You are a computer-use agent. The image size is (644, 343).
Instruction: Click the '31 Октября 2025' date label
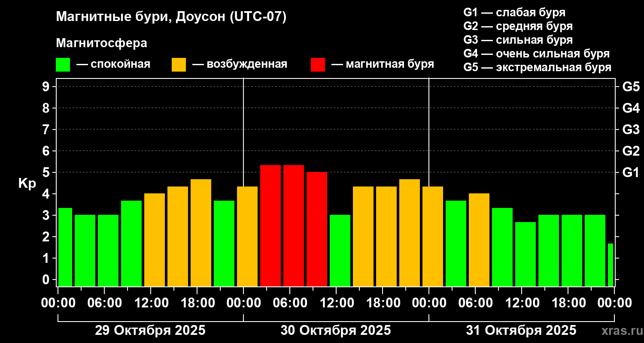(521, 331)
